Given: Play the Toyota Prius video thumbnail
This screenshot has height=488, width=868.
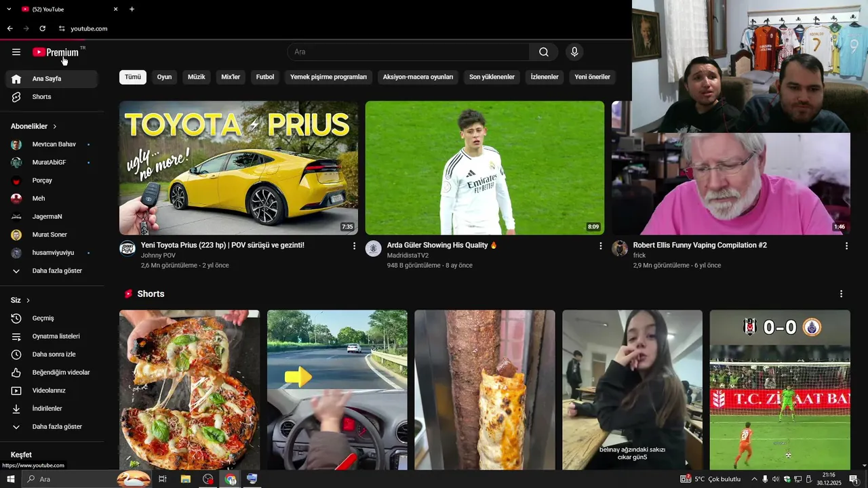Looking at the screenshot, I should 239,168.
